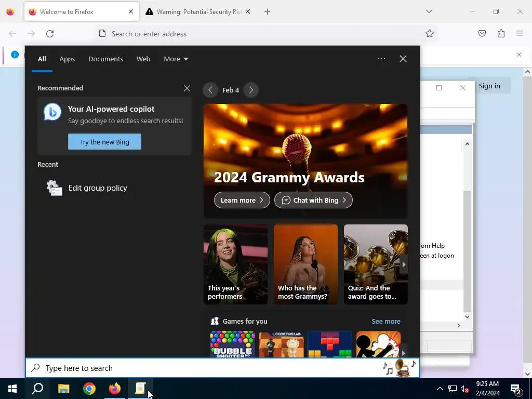The image size is (532, 399).
Task: Close the Welcome to Firefox tab
Action: [x=131, y=11]
